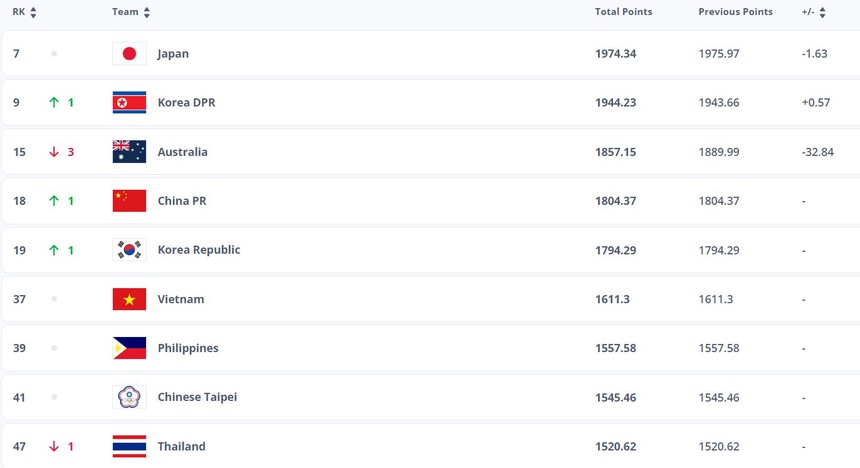
Task: Select the Previous Points column header
Action: click(x=735, y=12)
